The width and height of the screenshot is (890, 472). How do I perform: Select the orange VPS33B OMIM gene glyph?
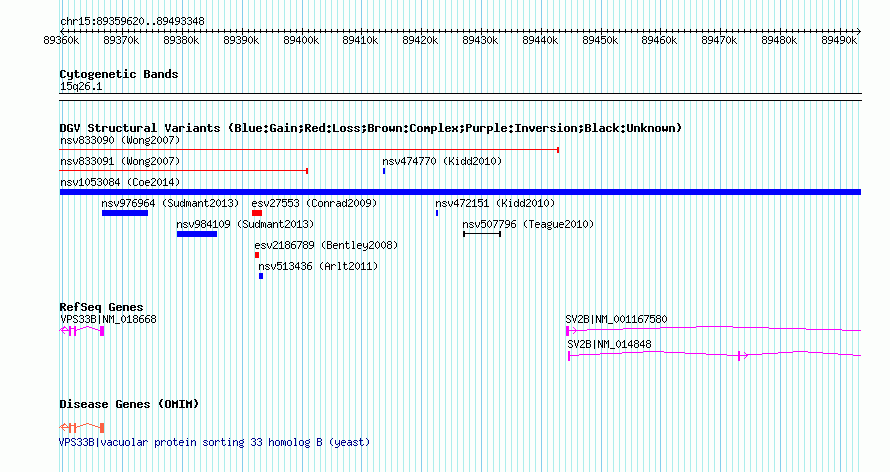click(82, 427)
